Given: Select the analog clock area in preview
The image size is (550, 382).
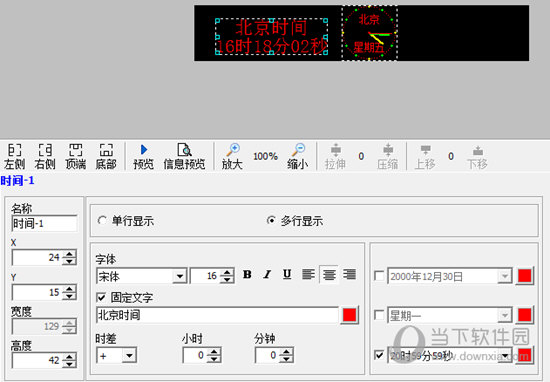Looking at the screenshot, I should click(369, 33).
